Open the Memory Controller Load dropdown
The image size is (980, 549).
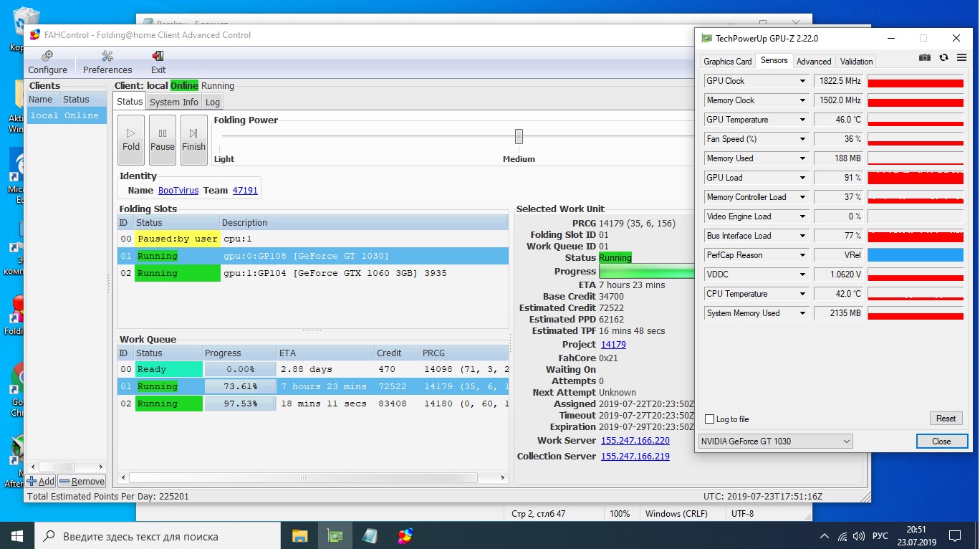tap(802, 197)
